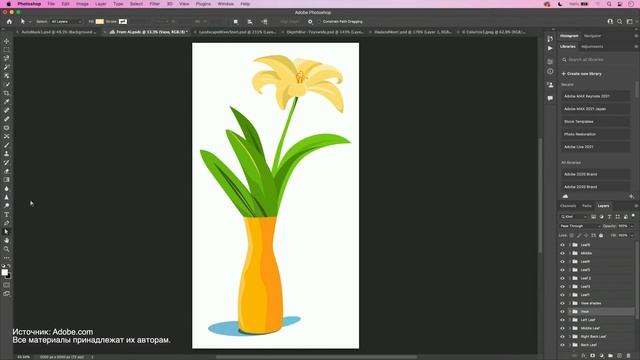The height and width of the screenshot is (360, 640).
Task: Open the Info panel icon
Action: click(x=550, y=71)
